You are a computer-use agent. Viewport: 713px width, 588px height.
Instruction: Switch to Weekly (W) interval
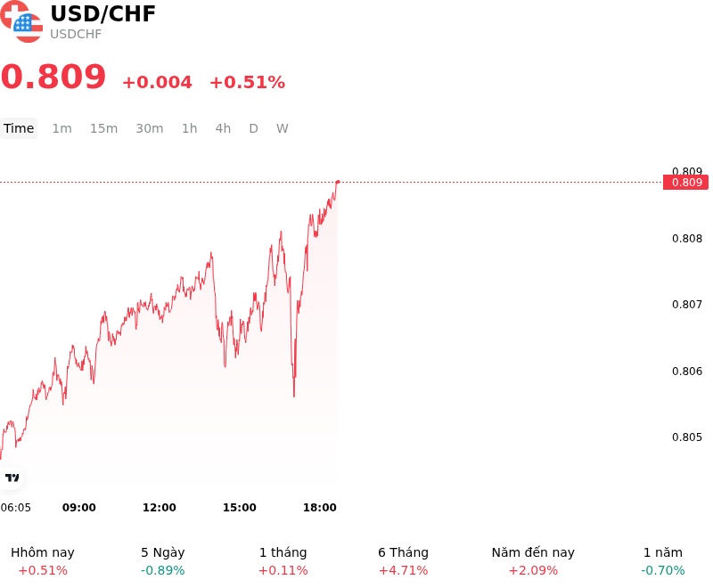click(283, 128)
